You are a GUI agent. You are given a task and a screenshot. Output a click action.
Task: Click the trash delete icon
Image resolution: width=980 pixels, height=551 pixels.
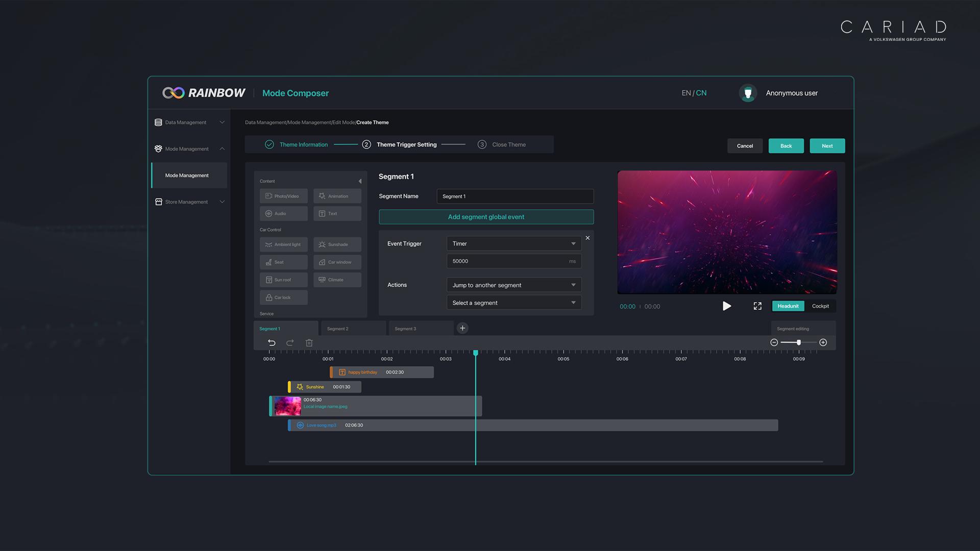coord(309,343)
